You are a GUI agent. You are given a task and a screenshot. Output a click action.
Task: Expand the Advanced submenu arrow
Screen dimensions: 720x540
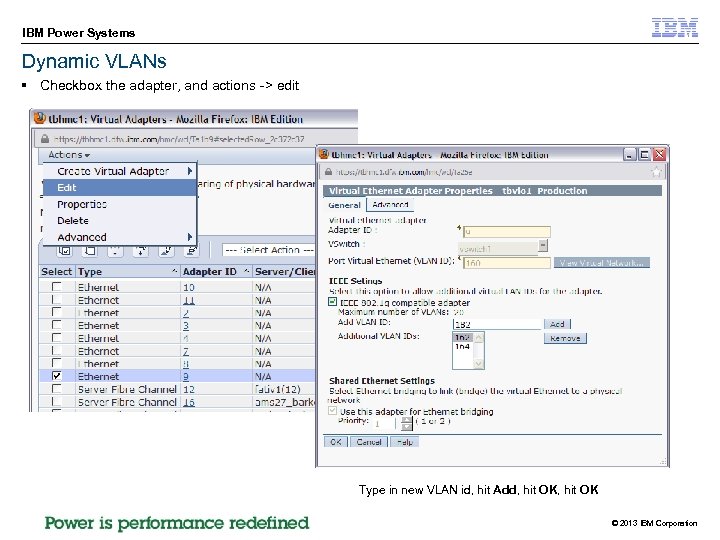click(x=190, y=237)
